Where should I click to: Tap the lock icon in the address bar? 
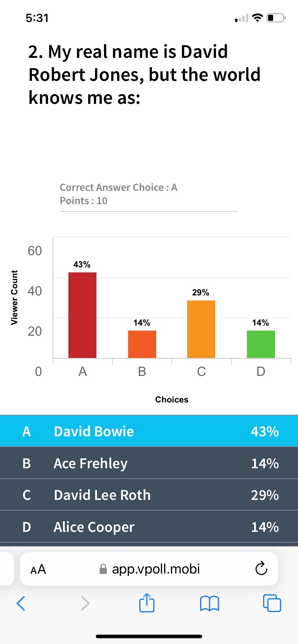pyautogui.click(x=103, y=569)
